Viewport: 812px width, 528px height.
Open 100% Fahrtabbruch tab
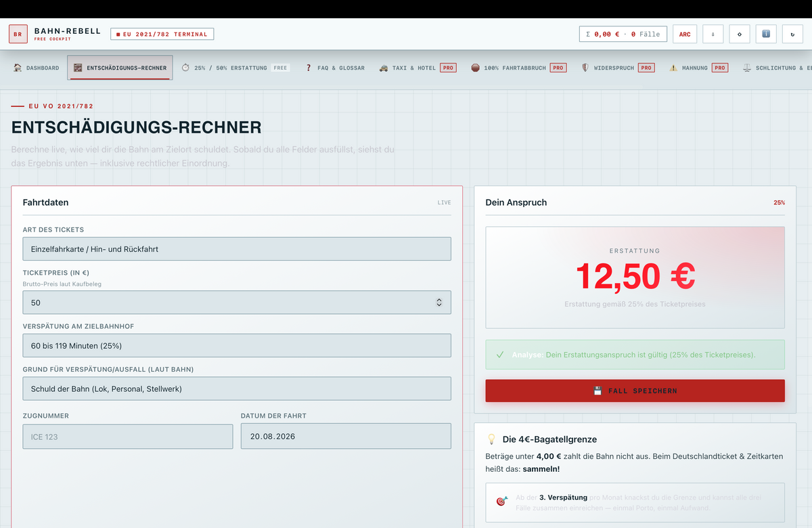pyautogui.click(x=518, y=68)
